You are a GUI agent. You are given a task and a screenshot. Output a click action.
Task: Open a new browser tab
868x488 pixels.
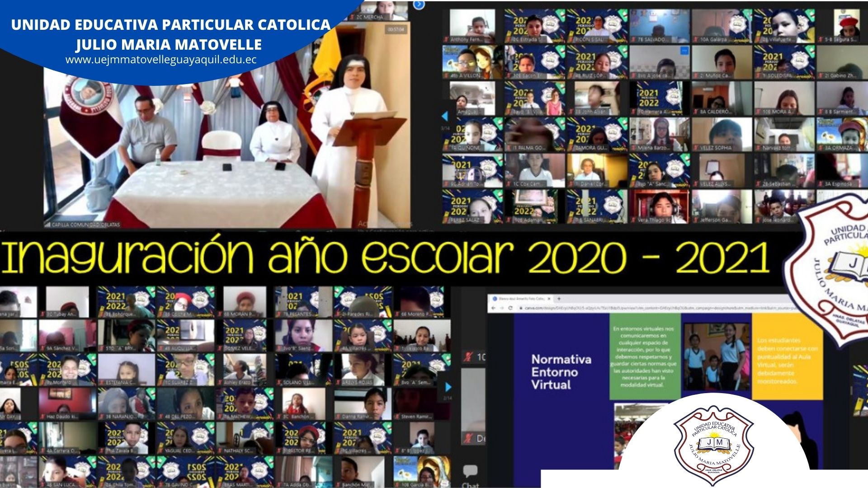point(559,299)
